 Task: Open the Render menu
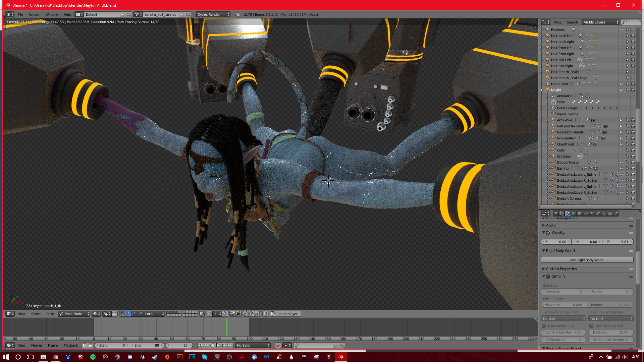click(x=34, y=14)
